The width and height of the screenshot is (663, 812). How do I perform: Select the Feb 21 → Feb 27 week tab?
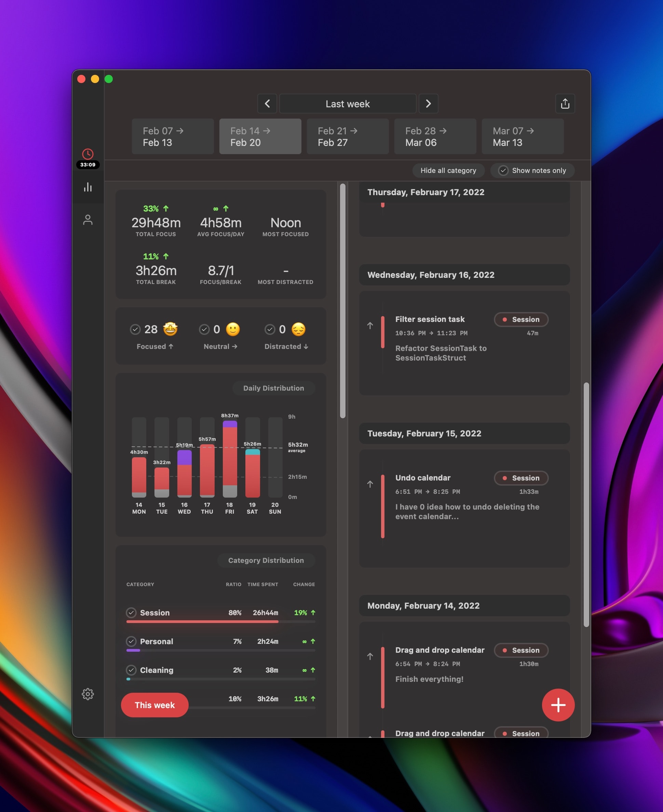pos(348,136)
